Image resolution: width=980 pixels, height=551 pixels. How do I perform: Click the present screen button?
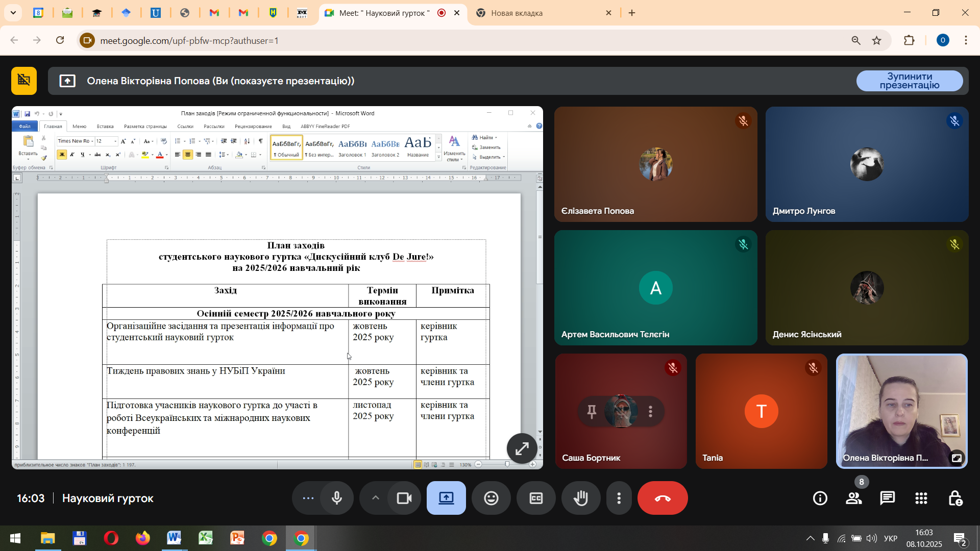446,498
